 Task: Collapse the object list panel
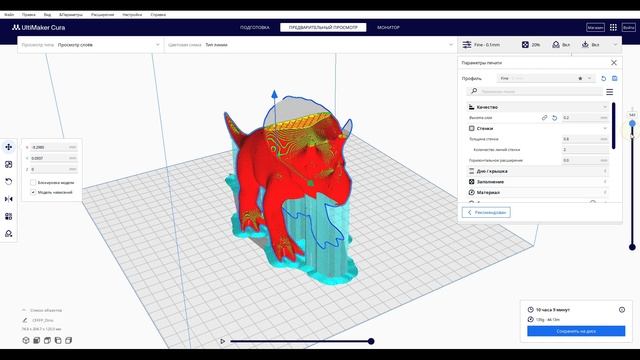24,310
